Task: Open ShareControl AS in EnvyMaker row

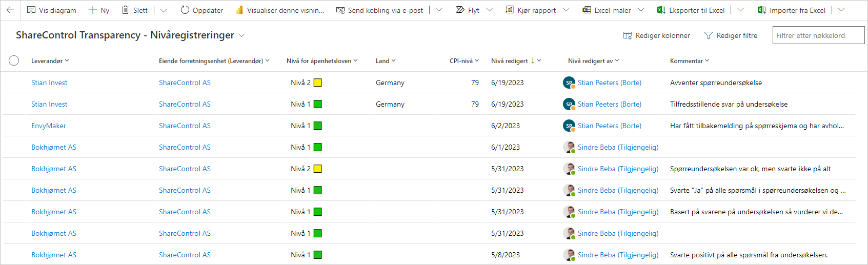Action: [185, 126]
